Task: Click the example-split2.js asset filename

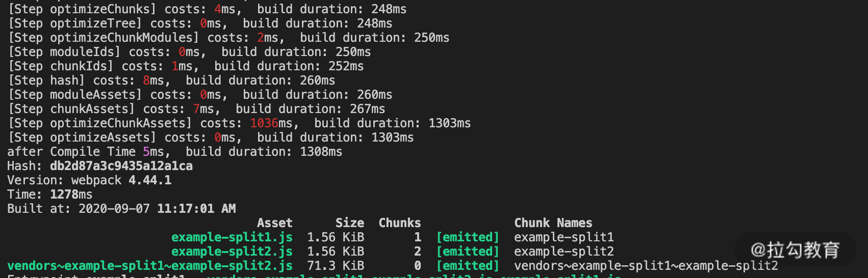Action: (x=232, y=252)
